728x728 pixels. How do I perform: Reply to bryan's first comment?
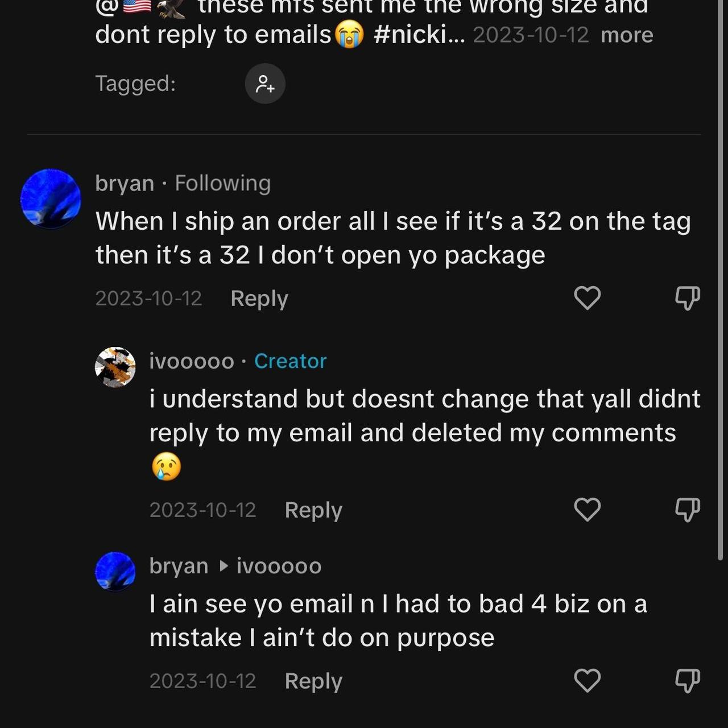tap(259, 299)
